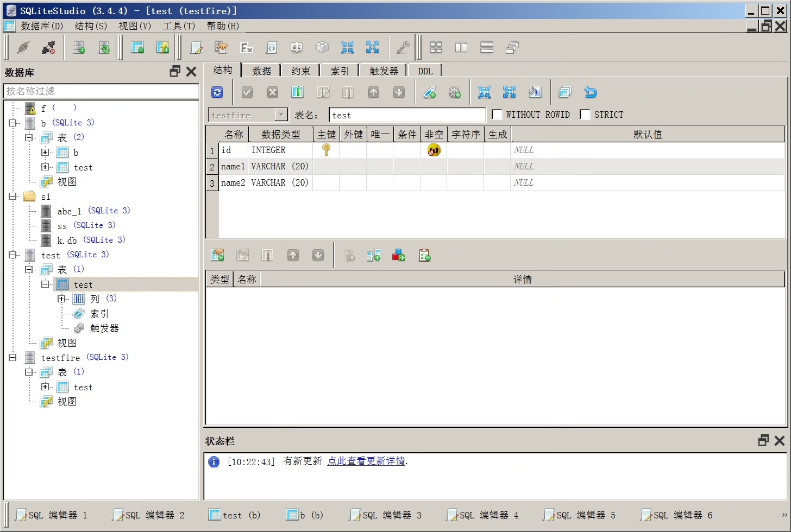Open the 数据库(D) menu
The width and height of the screenshot is (791, 532).
click(x=42, y=26)
